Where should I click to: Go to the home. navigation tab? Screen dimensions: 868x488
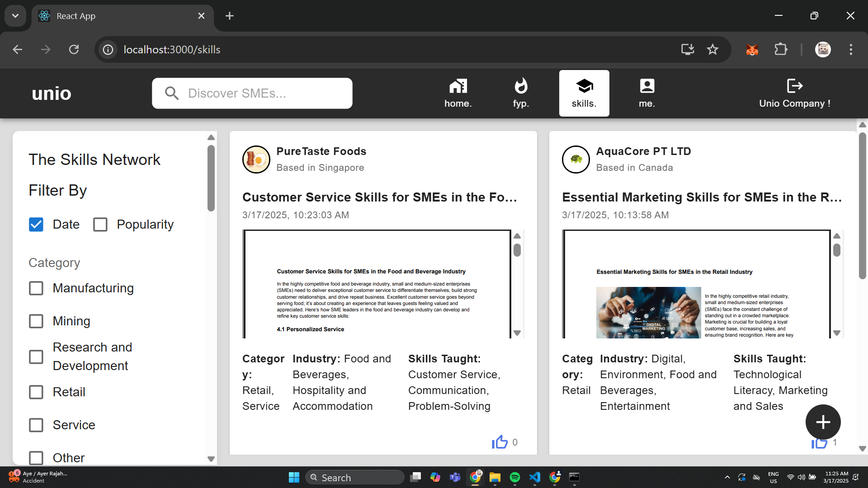[x=458, y=93]
